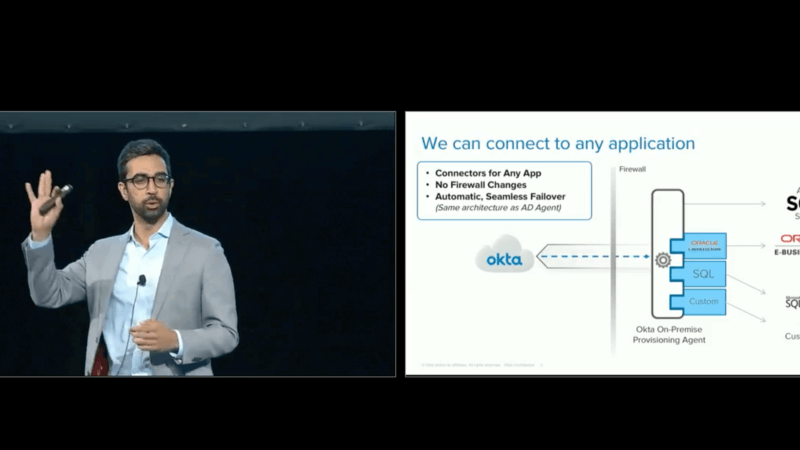This screenshot has width=800, height=450.
Task: Click the Okta cloud logo
Action: pyautogui.click(x=504, y=260)
